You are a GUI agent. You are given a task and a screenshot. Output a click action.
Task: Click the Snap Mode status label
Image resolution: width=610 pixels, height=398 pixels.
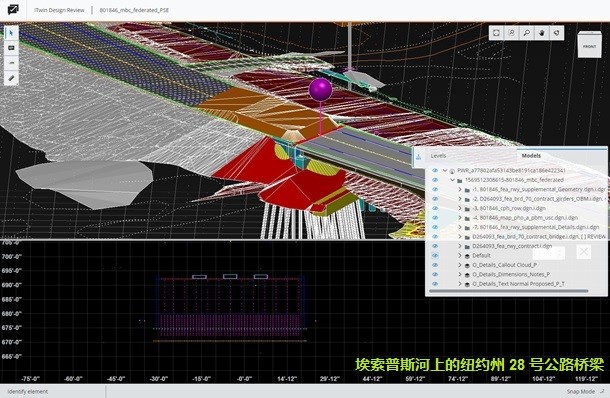click(x=580, y=391)
